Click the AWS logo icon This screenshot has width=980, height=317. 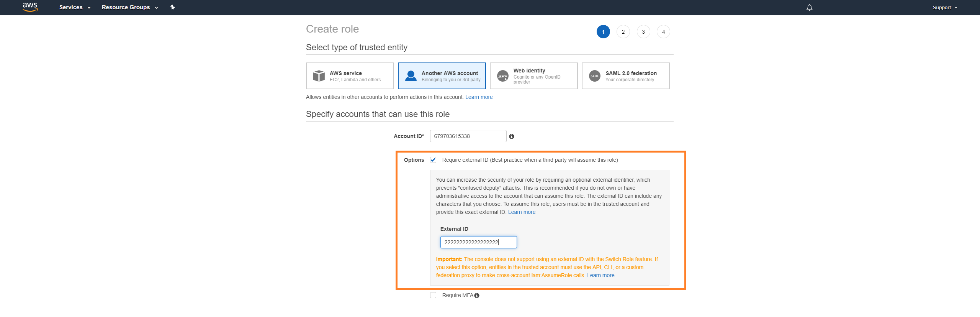tap(30, 7)
